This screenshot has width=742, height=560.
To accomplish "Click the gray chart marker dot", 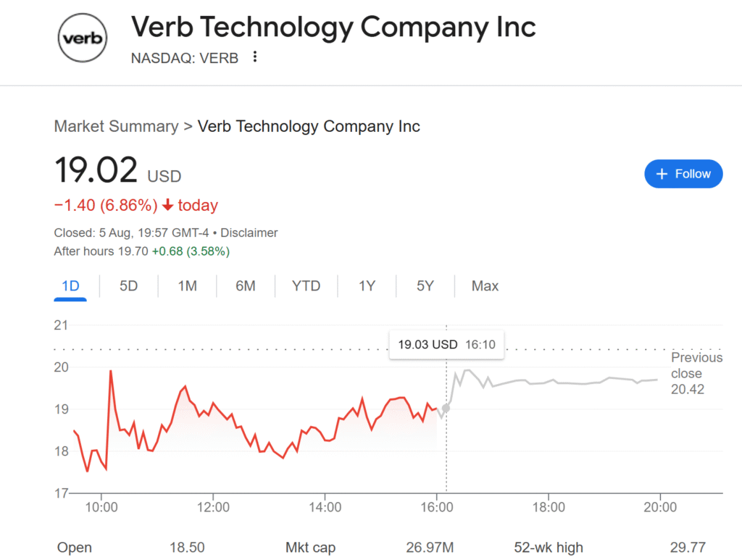I will pyautogui.click(x=446, y=409).
